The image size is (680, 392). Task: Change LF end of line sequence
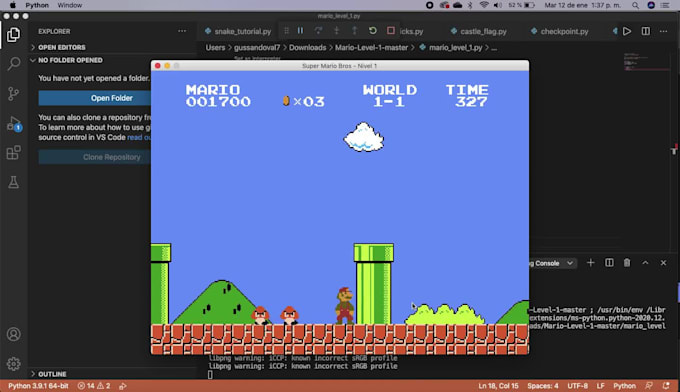(x=601, y=385)
